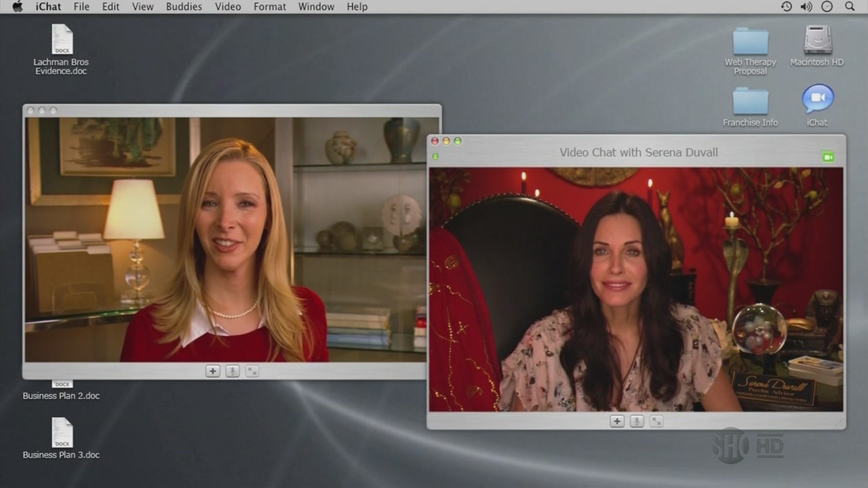
Task: Mute microphone in the blonde woman's video window
Action: (x=233, y=371)
